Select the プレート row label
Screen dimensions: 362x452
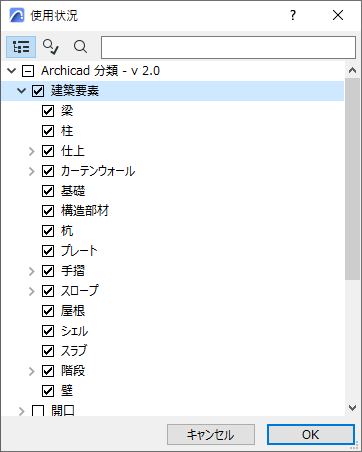coord(79,251)
